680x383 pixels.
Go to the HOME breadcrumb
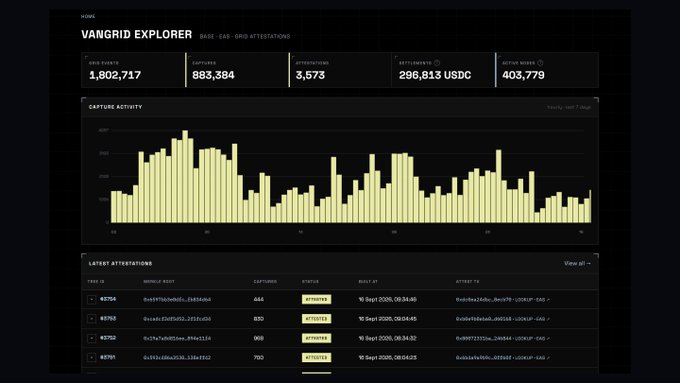[88, 16]
